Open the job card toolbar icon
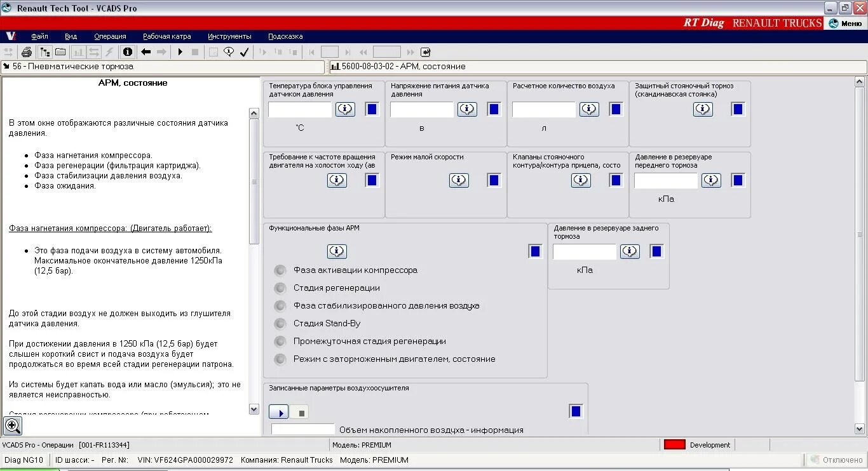This screenshot has height=471, width=868. pos(60,52)
